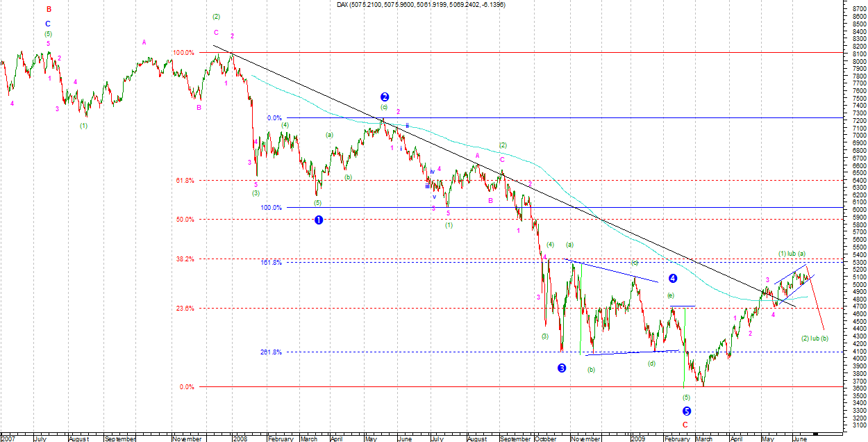868x442 pixels.
Task: Click the 2009 year label on time axis
Action: 637,439
